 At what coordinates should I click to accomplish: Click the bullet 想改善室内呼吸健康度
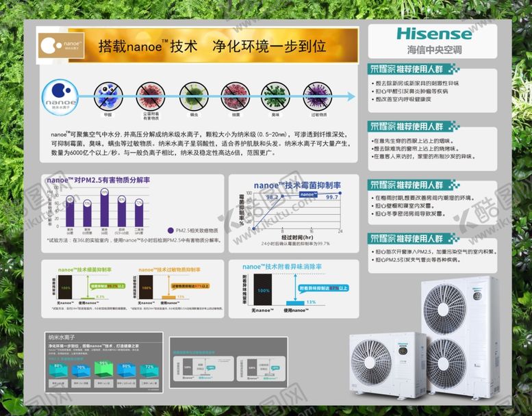pyautogui.click(x=401, y=99)
